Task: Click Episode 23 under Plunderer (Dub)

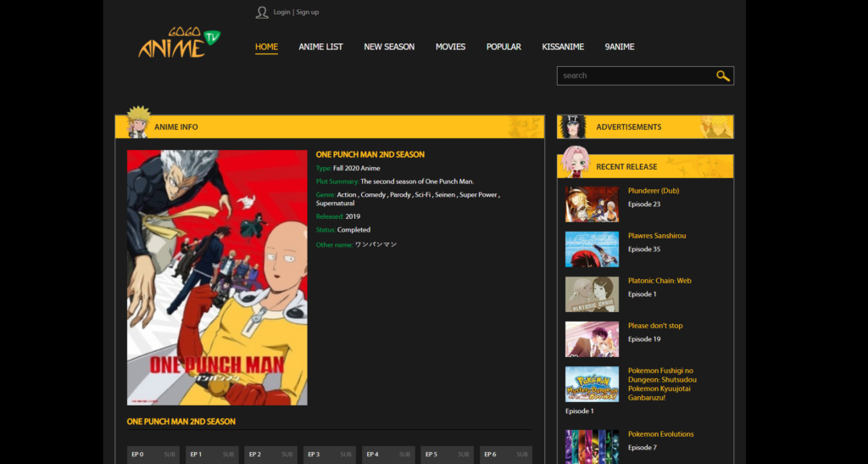Action: point(644,204)
